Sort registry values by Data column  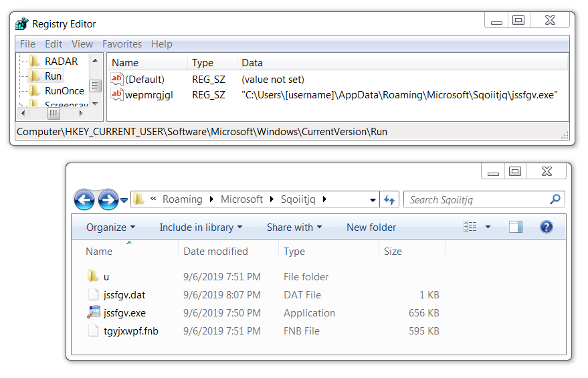tap(403, 63)
